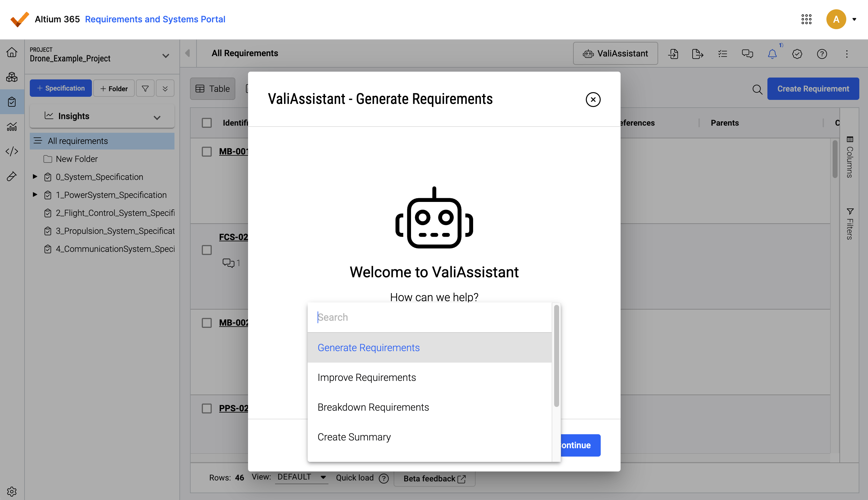Viewport: 868px width, 500px height.
Task: Click the Create Requirement button
Action: point(813,89)
